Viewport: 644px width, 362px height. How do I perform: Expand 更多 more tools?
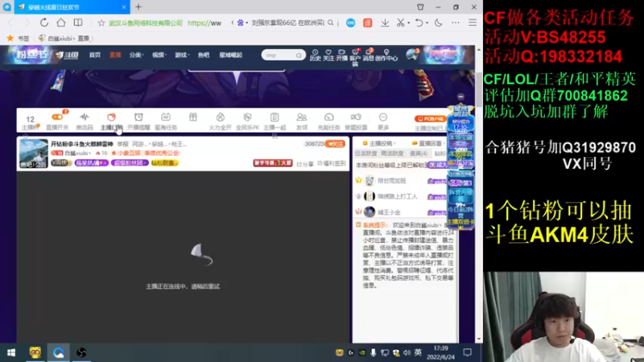point(383,121)
